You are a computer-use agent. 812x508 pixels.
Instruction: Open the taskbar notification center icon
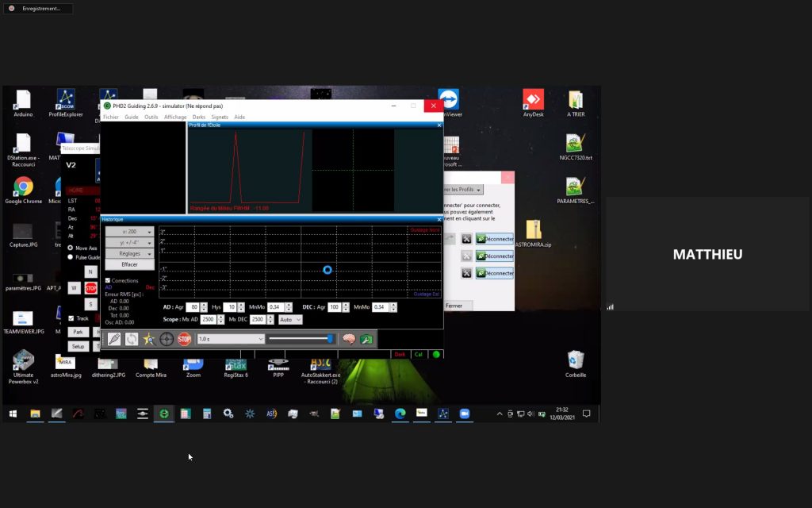pyautogui.click(x=587, y=413)
